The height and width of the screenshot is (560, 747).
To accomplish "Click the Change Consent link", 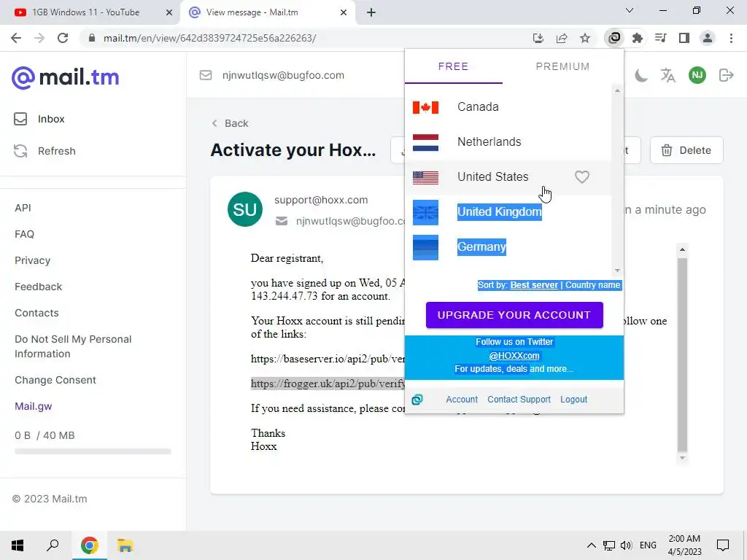I will pos(55,379).
